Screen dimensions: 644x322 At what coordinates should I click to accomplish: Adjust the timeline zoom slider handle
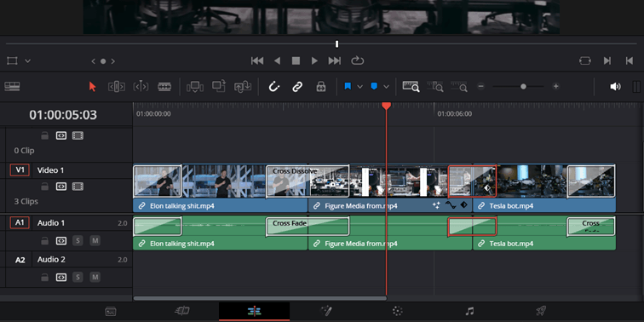523,87
